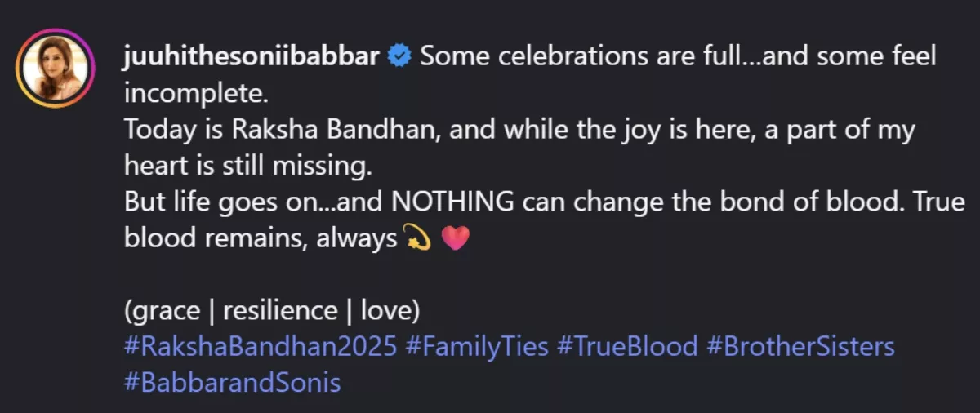The image size is (980, 413).
Task: Click the juuhithesoniibabbar username
Action: click(x=253, y=57)
